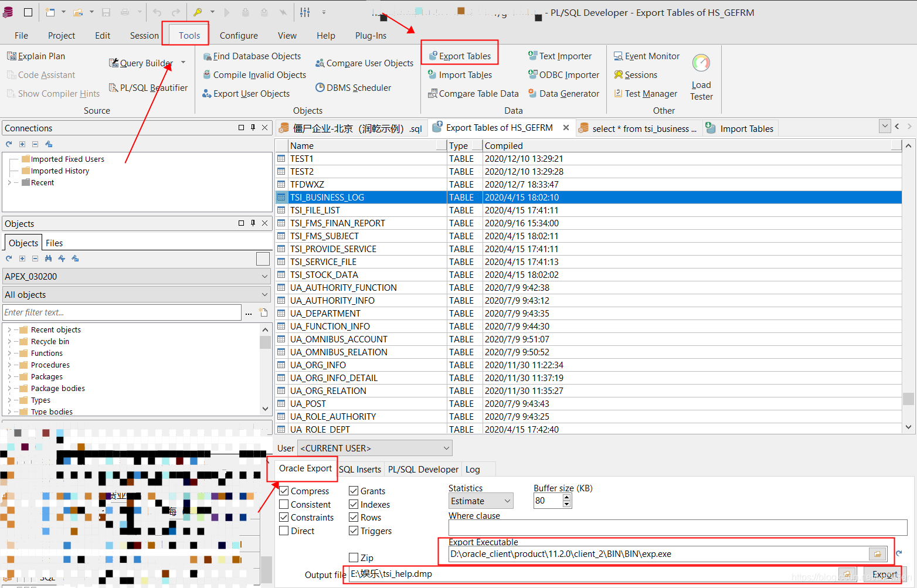
Task: Toggle Indexes checkbox
Action: pyautogui.click(x=354, y=505)
